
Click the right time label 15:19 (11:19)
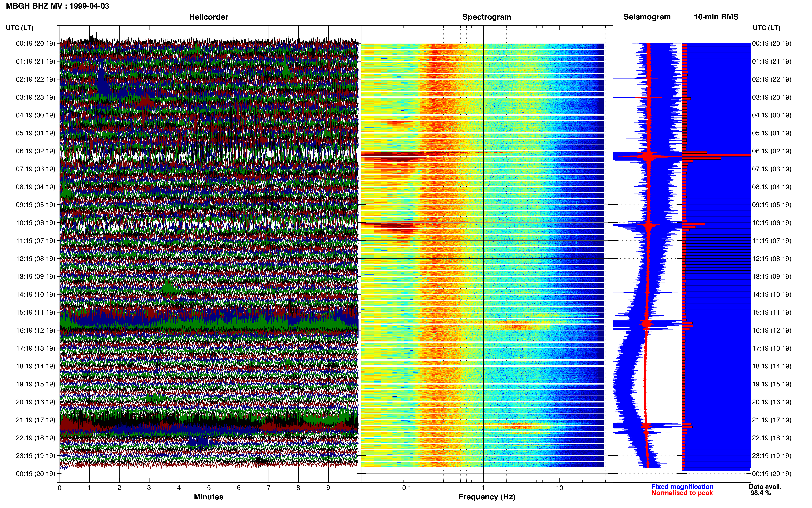point(772,313)
